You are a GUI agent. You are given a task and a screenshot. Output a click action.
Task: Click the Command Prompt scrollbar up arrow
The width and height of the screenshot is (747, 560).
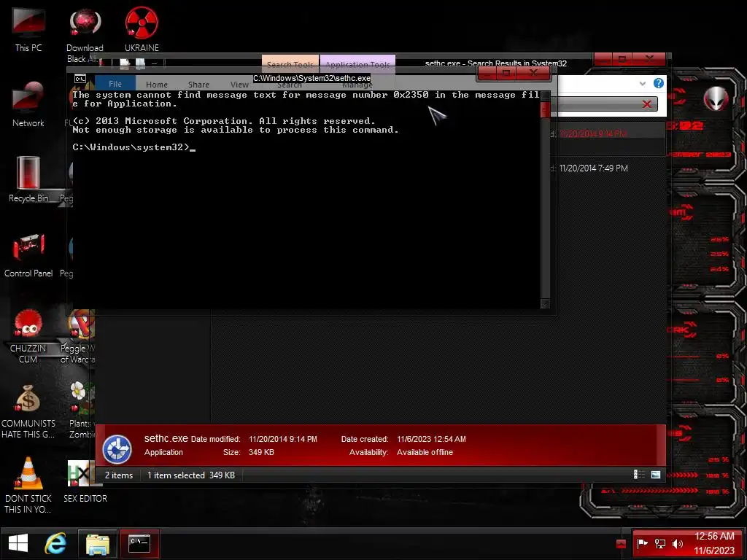545,96
